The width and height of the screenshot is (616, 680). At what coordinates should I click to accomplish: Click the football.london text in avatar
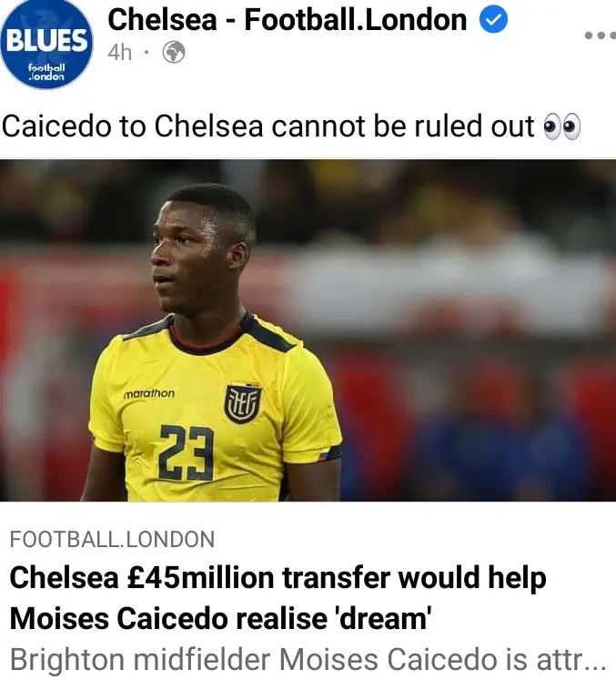(46, 73)
